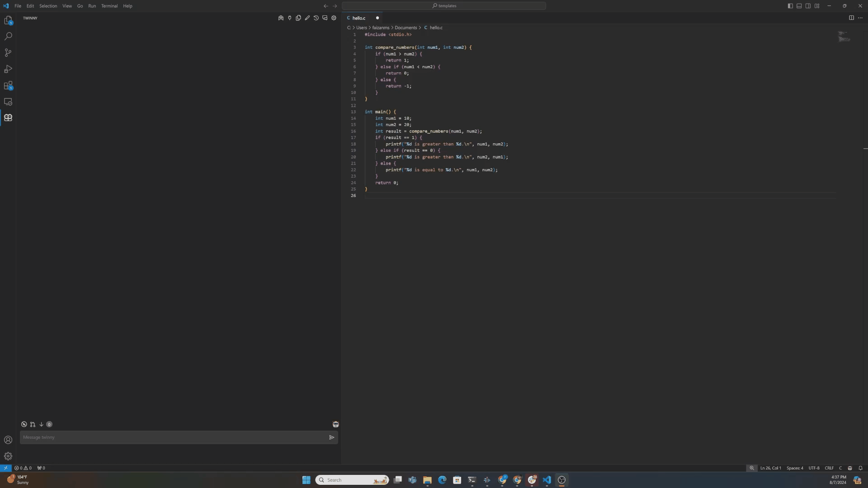Click the unsaved dot on hello.c tab
The height and width of the screenshot is (488, 868).
(377, 18)
